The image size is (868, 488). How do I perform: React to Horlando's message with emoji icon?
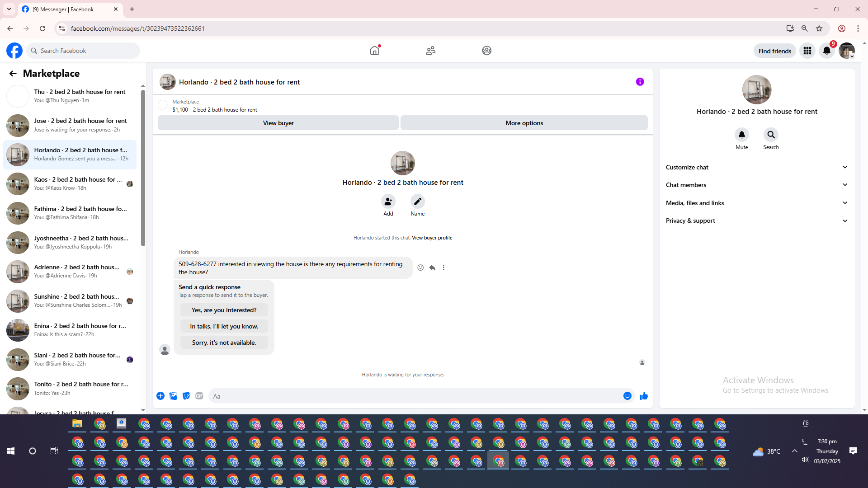tap(420, 268)
